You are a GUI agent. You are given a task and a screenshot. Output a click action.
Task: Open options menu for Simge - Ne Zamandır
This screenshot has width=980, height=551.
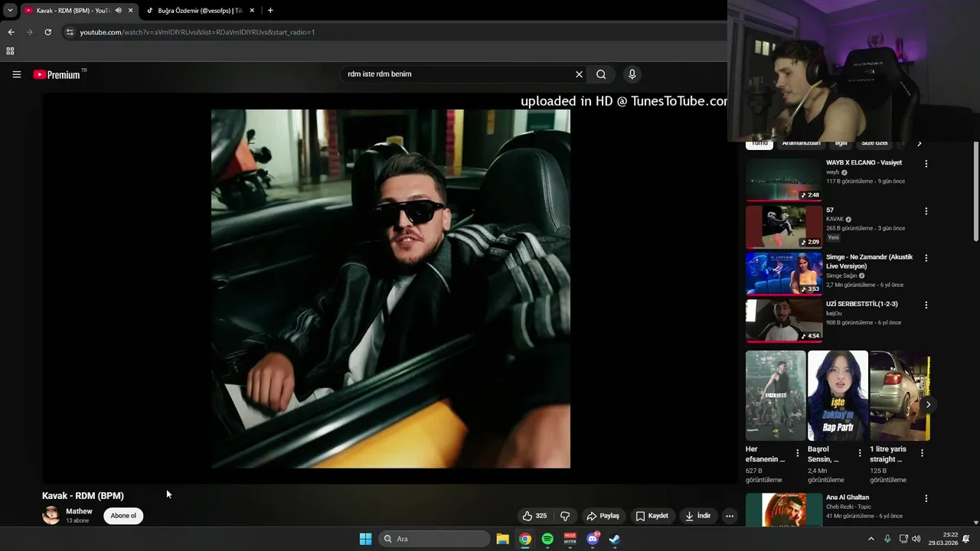coord(926,259)
